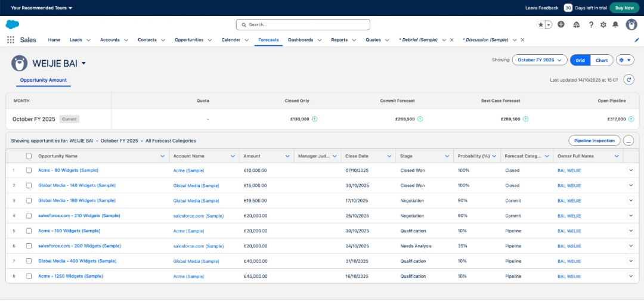Open row actions for Acme - 1250 Widgets

(631, 276)
